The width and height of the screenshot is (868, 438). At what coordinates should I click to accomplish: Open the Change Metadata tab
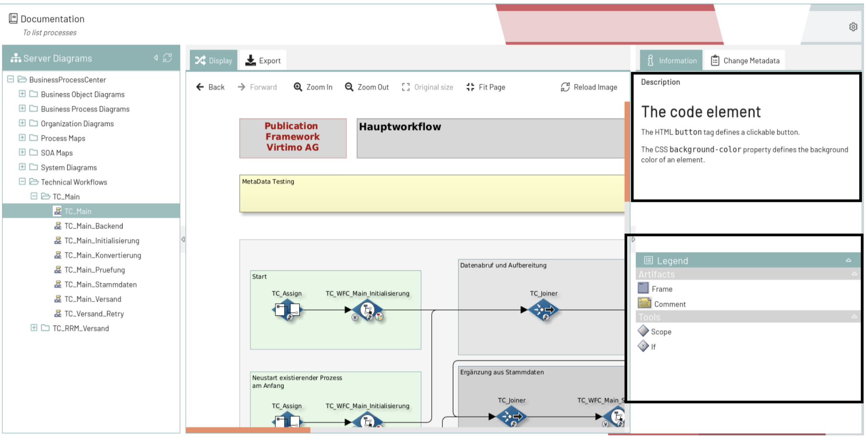(x=745, y=61)
